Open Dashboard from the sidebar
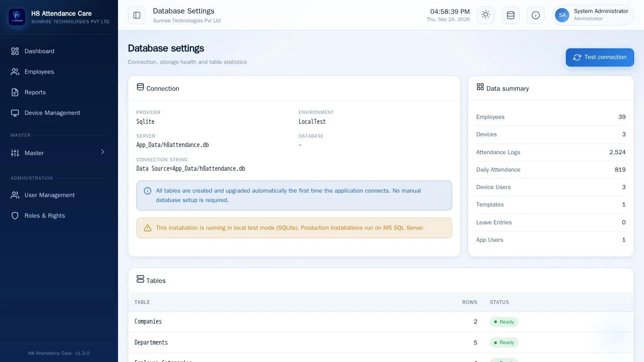Image resolution: width=644 pixels, height=362 pixels. pos(59,51)
